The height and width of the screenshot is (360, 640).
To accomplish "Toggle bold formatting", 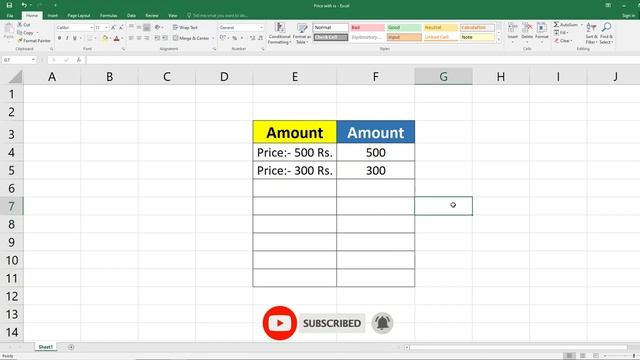I will (x=60, y=38).
